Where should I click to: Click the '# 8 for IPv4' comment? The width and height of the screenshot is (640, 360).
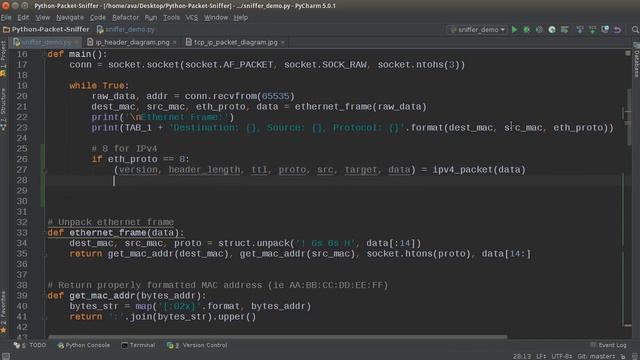(124, 149)
